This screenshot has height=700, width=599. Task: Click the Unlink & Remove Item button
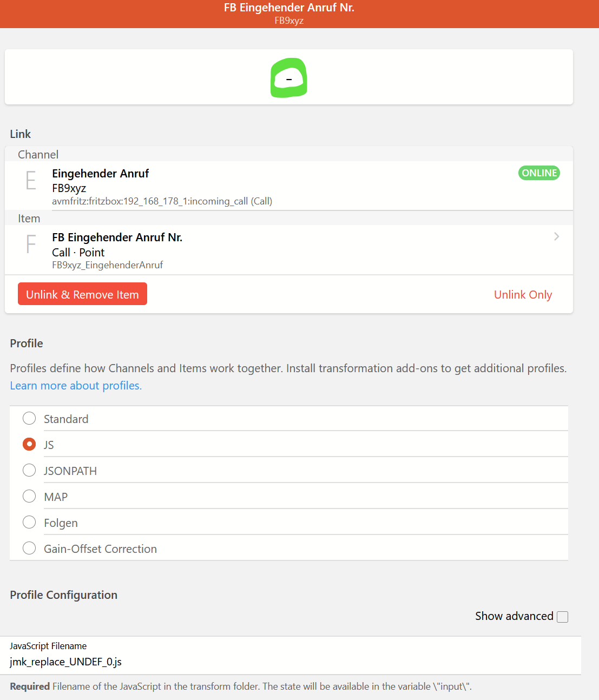pyautogui.click(x=82, y=294)
